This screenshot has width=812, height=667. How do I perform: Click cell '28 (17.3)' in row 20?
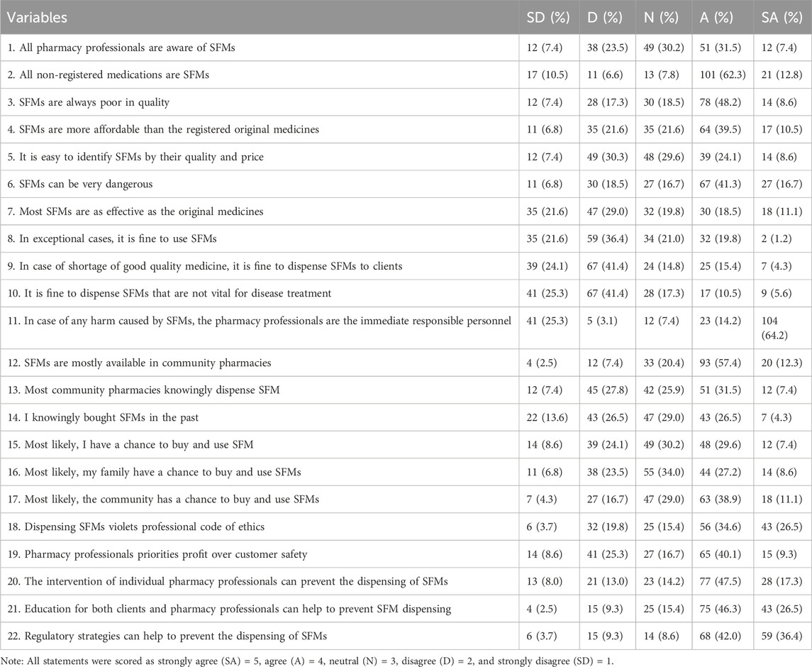(782, 581)
